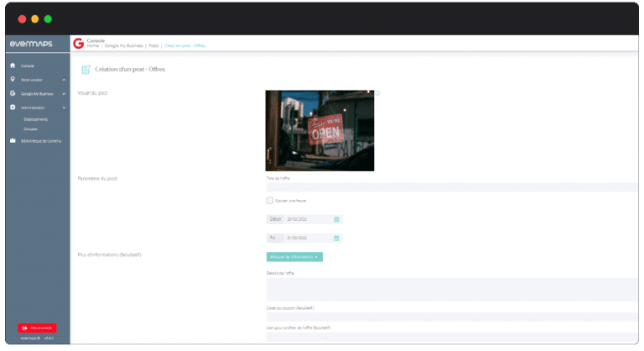Click the Console home icon in sidebar
Image resolution: width=644 pixels, height=351 pixels.
[13, 65]
